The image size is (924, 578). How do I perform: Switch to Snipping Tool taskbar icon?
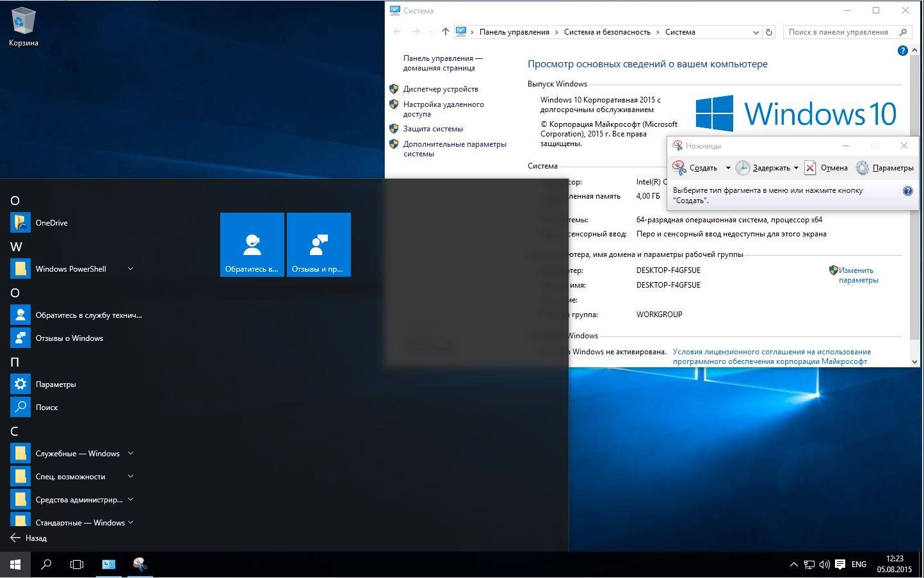coord(140,565)
